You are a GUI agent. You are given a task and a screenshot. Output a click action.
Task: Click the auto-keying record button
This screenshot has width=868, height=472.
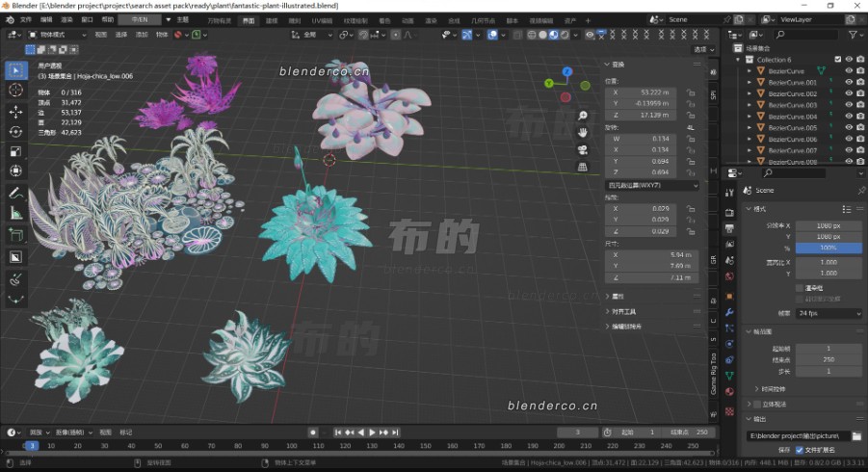point(313,433)
